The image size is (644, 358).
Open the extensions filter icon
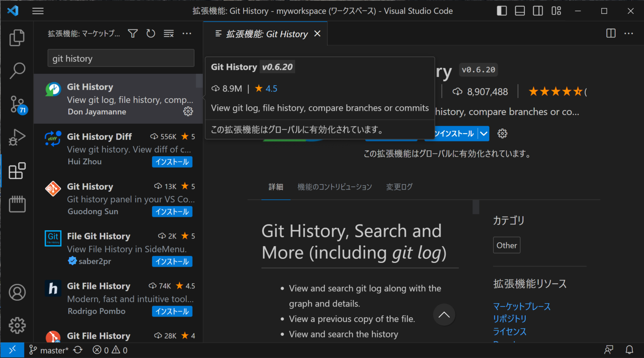pos(132,33)
